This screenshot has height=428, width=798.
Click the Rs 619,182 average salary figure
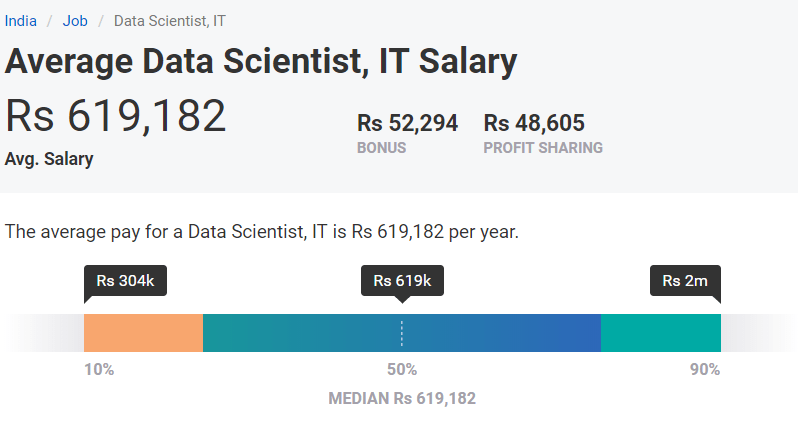click(x=116, y=116)
